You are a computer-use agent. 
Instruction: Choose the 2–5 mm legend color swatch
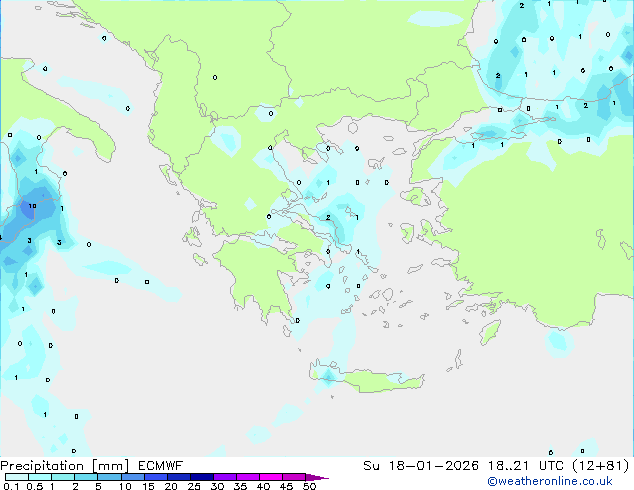86,477
